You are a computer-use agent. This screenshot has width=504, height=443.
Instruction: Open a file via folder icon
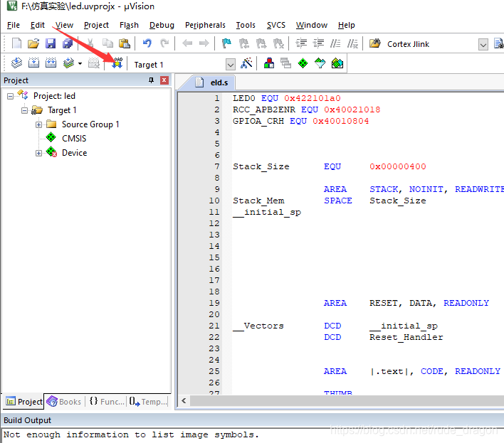(33, 43)
